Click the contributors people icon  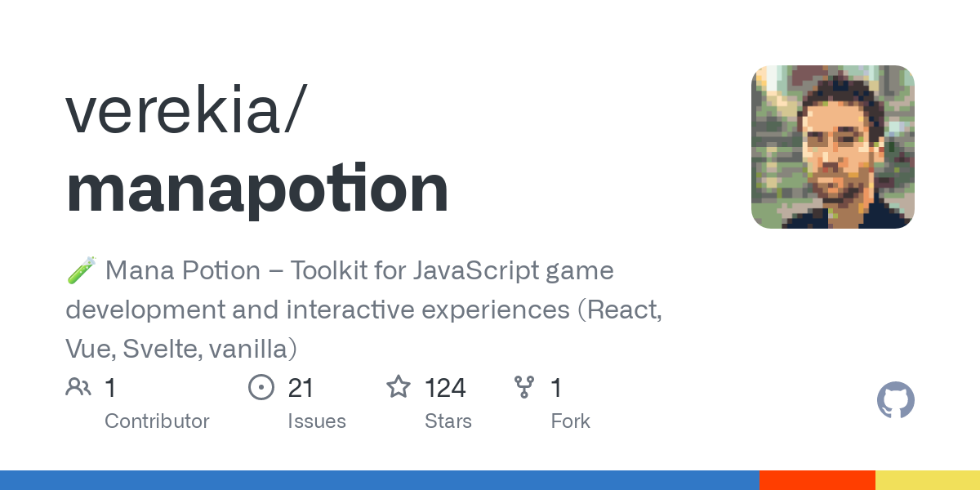pos(78,387)
